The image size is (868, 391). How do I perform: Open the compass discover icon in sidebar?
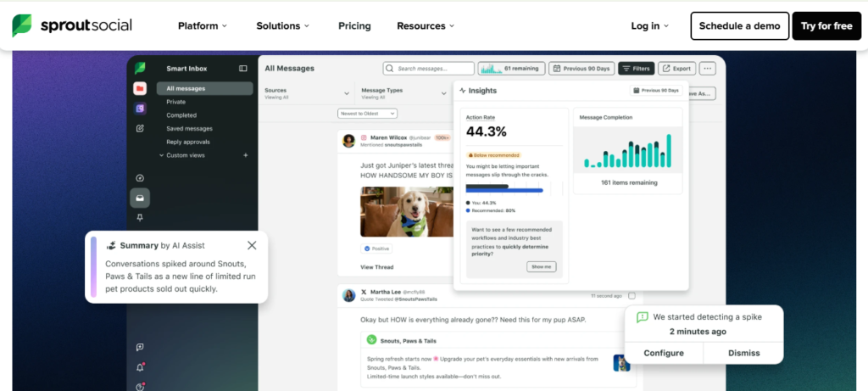tap(140, 178)
